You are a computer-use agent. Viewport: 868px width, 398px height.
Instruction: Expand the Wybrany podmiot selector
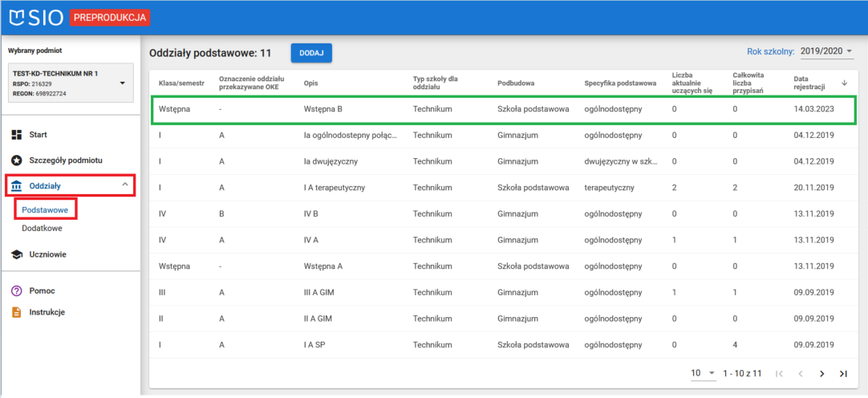coord(122,83)
